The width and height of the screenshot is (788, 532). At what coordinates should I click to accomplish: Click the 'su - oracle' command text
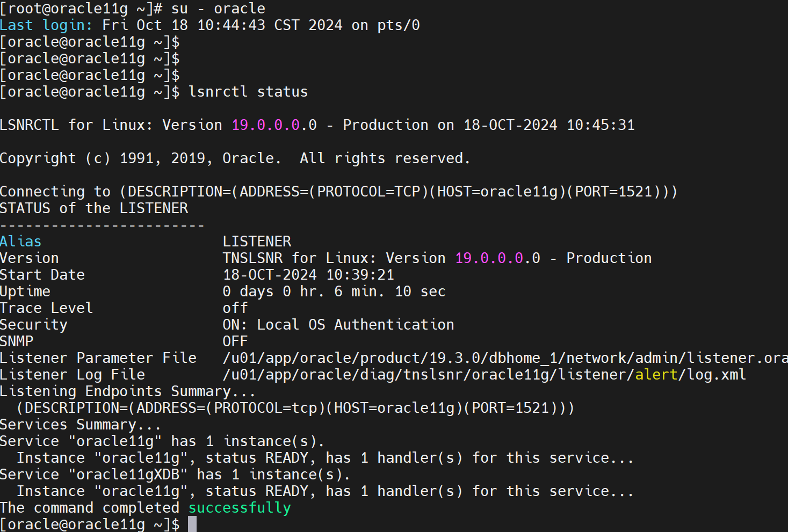(x=218, y=9)
